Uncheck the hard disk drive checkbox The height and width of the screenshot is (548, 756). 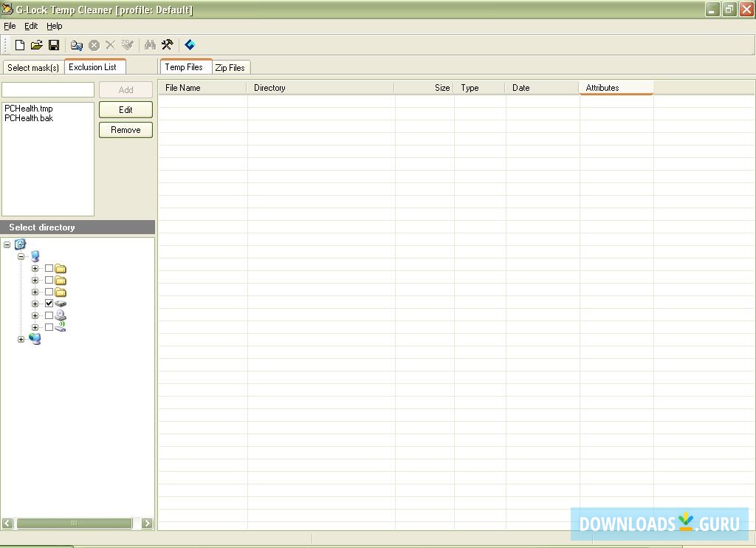pos(49,304)
